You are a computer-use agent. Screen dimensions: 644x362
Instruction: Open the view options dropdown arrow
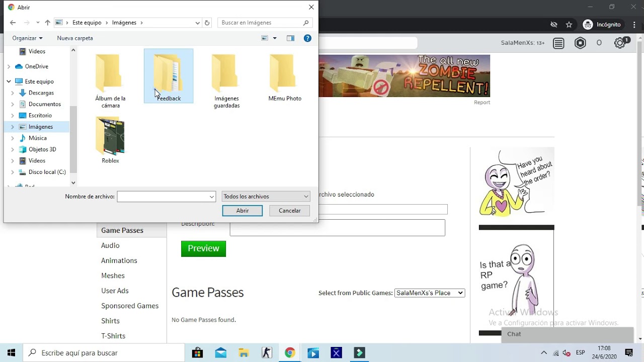pos(275,38)
